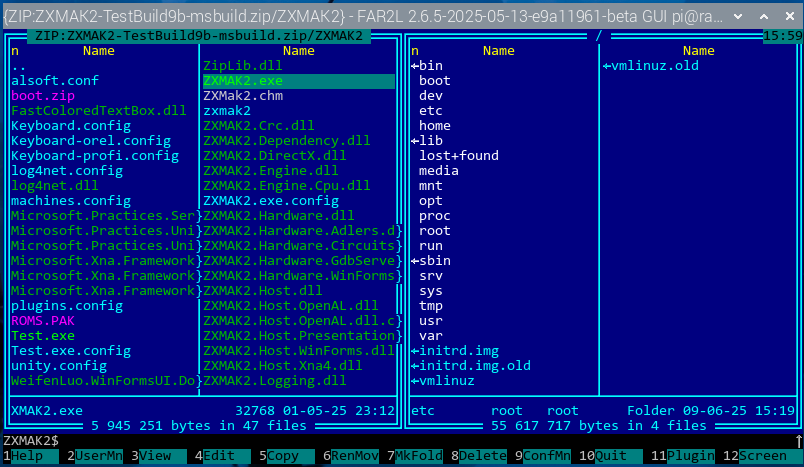Screen dimensions: 804x467
Task: Click the left panel 'n' sort mode indicator
Action: (x=15, y=51)
